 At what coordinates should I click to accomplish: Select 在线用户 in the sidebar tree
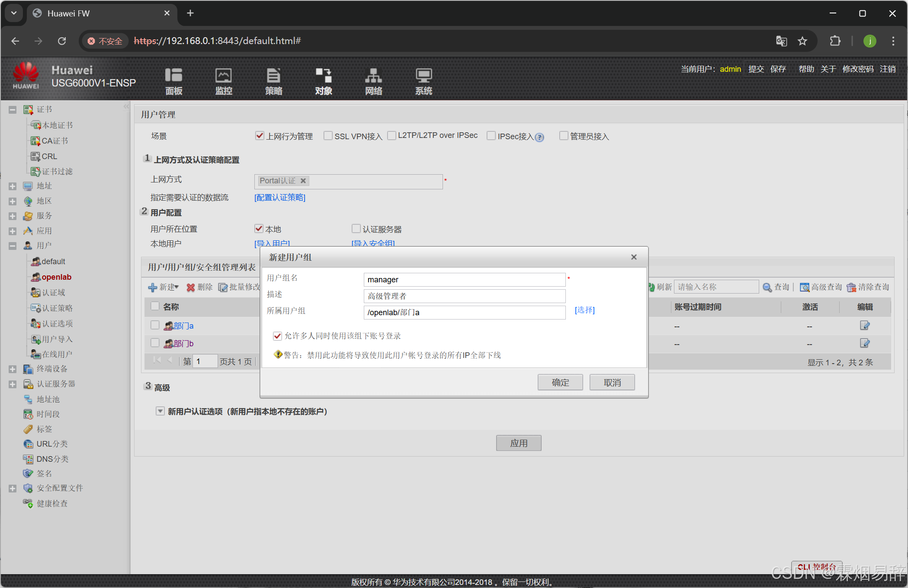(57, 355)
